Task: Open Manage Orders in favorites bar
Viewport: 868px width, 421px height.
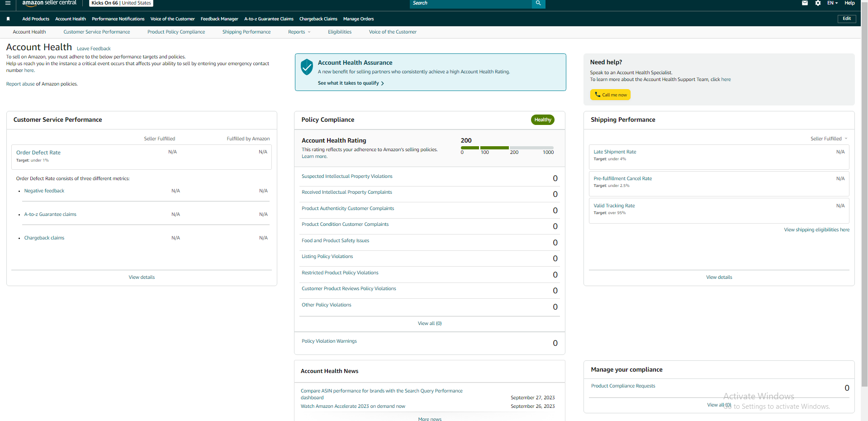Action: (x=358, y=19)
